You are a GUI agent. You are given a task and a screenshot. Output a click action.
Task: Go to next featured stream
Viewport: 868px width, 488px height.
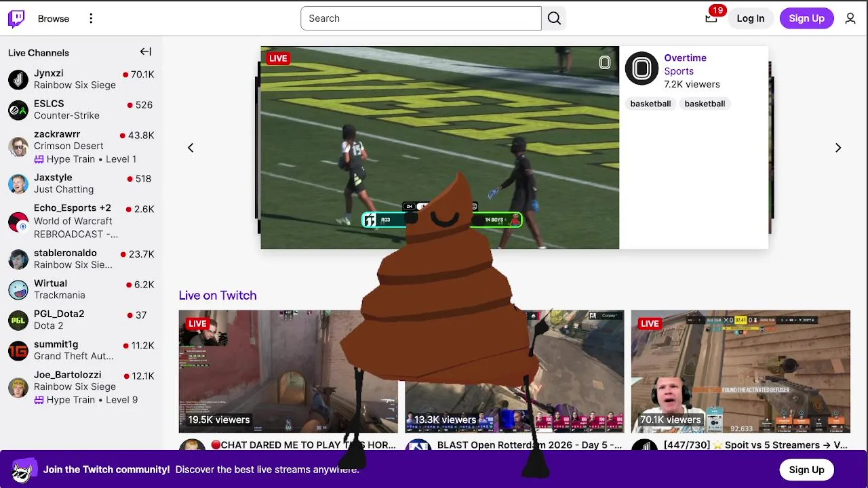click(838, 148)
